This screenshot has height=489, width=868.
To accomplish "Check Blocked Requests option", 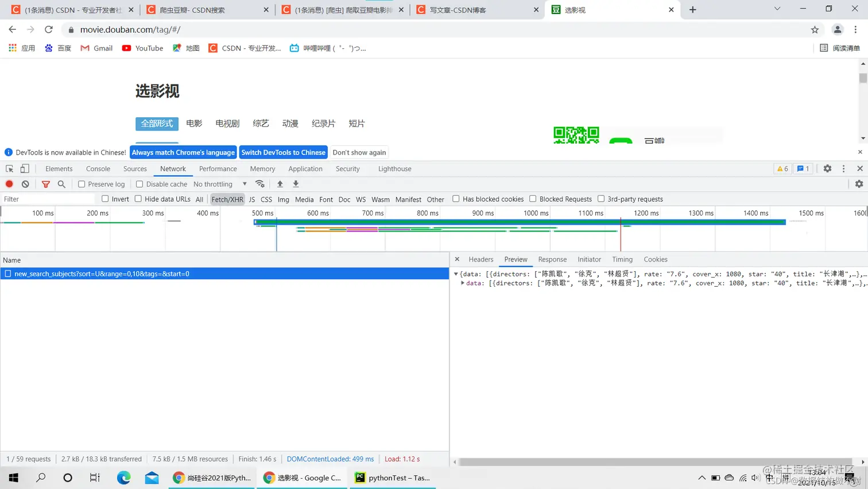I will pyautogui.click(x=533, y=199).
